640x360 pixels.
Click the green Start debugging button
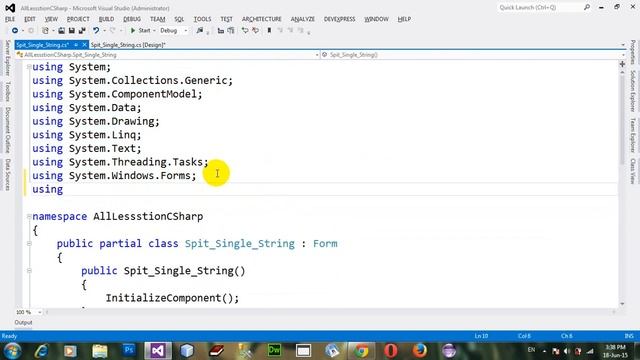point(140,31)
